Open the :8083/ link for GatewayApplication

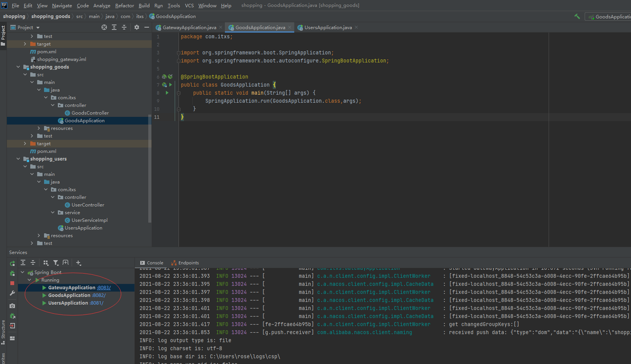coord(104,287)
